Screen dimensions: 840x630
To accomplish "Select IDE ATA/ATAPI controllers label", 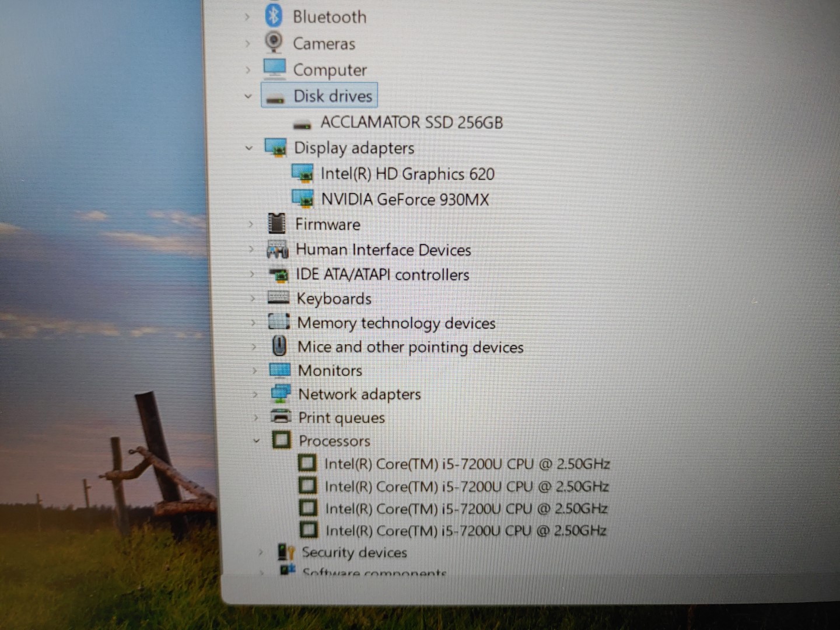I will [383, 274].
